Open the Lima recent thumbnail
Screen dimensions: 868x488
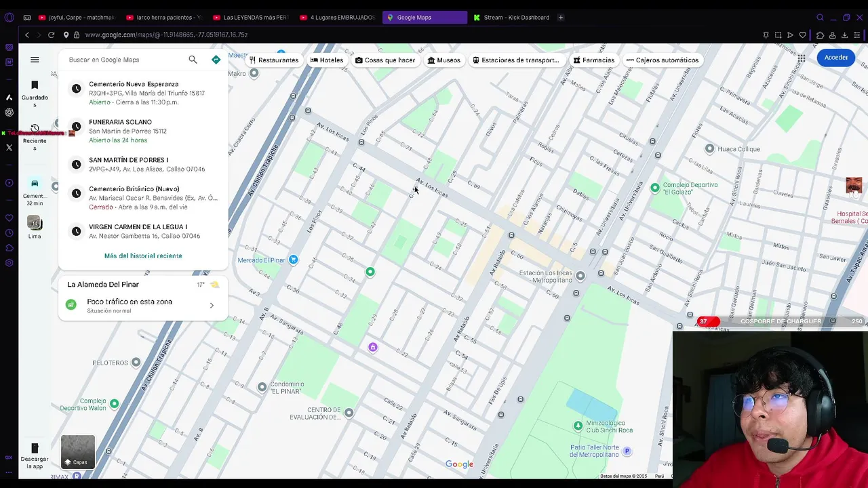[35, 226]
